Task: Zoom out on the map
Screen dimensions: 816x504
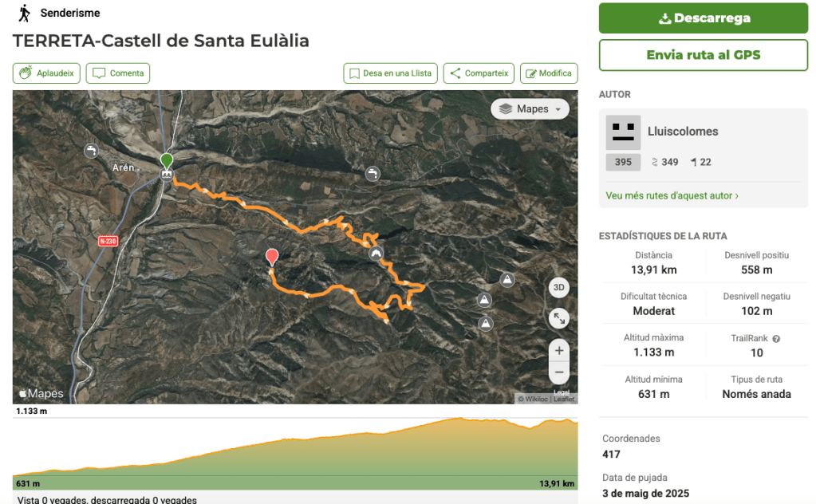Action: pos(559,372)
